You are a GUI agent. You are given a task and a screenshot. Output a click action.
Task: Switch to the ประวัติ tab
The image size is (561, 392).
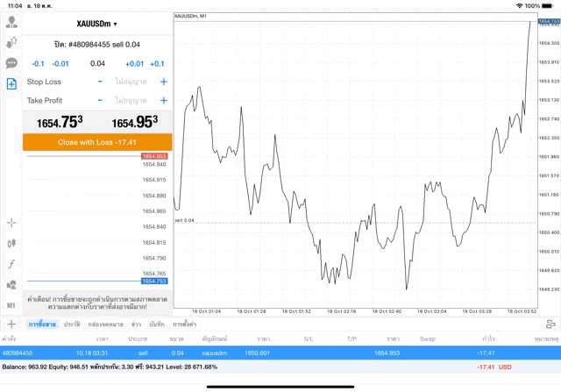tap(72, 324)
